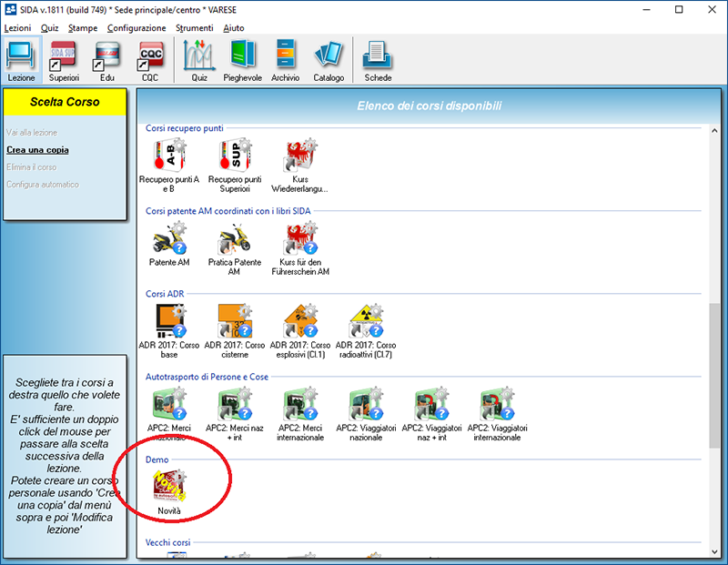
Task: Select the Lezione toolbar button
Action: 21,60
